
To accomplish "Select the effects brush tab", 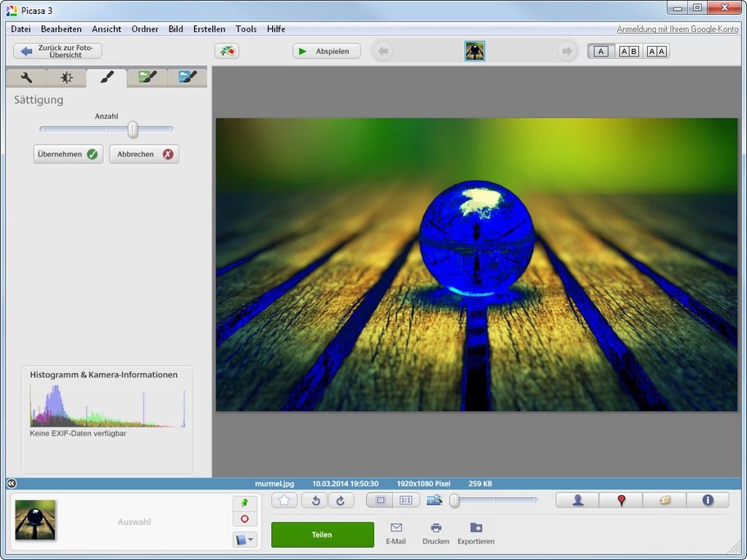I will point(106,78).
